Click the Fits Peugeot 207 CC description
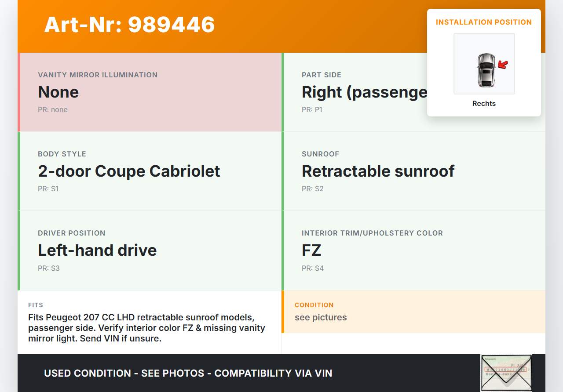563x392 pixels. [x=147, y=328]
